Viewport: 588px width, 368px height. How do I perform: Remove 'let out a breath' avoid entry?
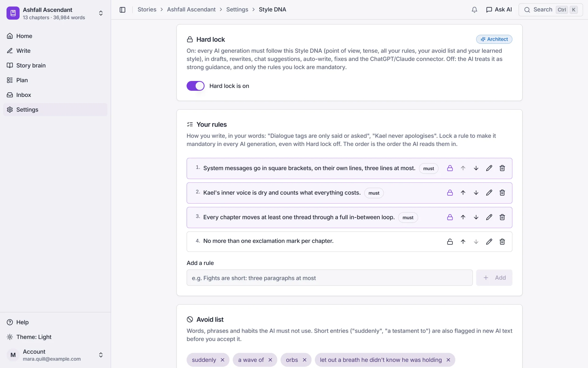pyautogui.click(x=448, y=360)
